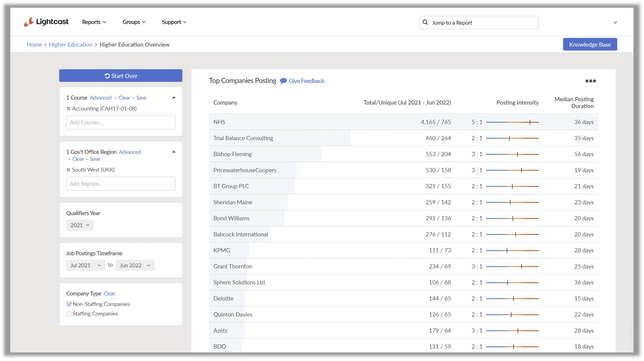Enable Staffing Companies checkbox
Image resolution: width=644 pixels, height=361 pixels.
point(69,314)
